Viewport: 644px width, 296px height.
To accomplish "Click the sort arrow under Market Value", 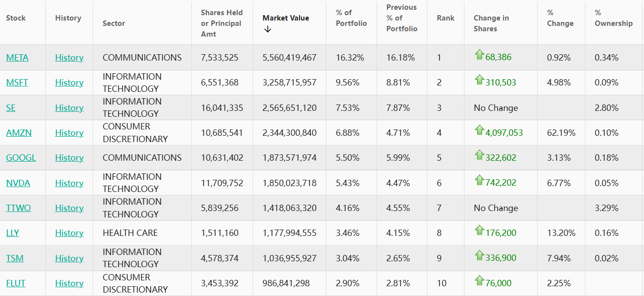I will coord(267,29).
